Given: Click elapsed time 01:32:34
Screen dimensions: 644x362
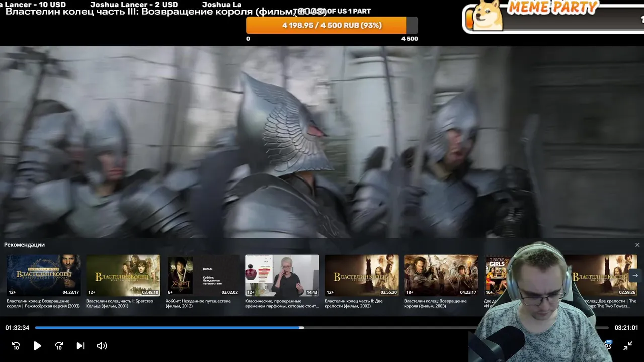Looking at the screenshot, I should [17, 328].
